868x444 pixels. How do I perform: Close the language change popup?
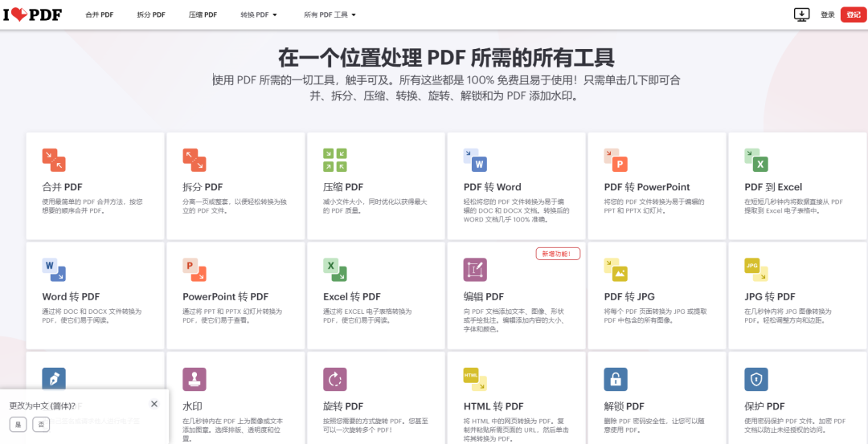(154, 404)
